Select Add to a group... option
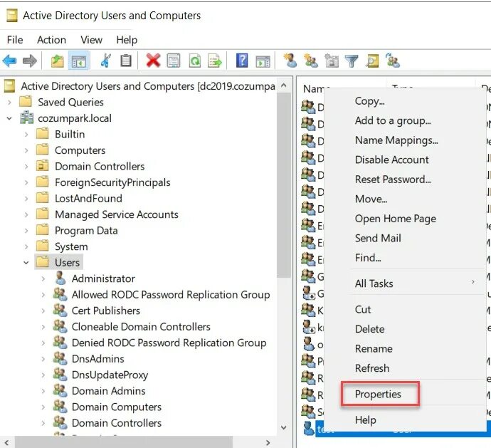Screen dimensions: 491x448 pos(393,120)
